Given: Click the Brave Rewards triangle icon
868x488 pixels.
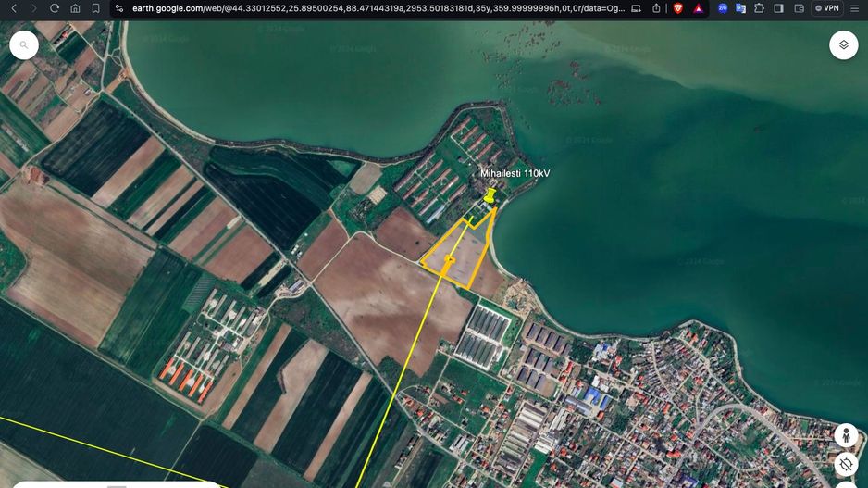Looking at the screenshot, I should 698,8.
